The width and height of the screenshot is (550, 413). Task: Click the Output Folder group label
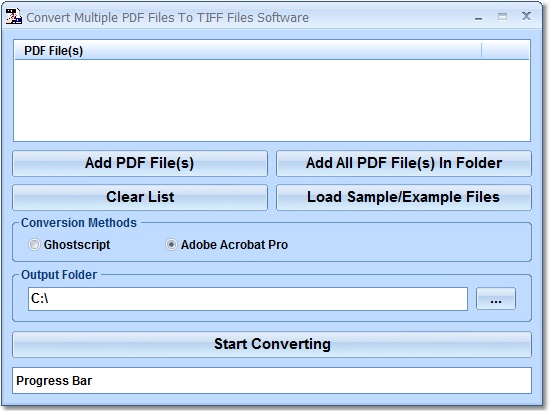pyautogui.click(x=59, y=275)
